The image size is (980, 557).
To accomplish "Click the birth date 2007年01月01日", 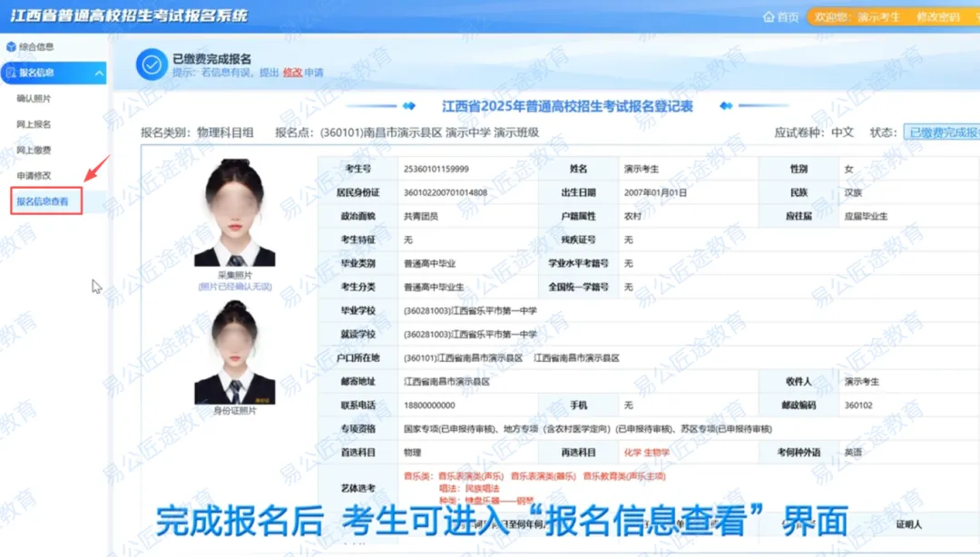I will (x=655, y=192).
